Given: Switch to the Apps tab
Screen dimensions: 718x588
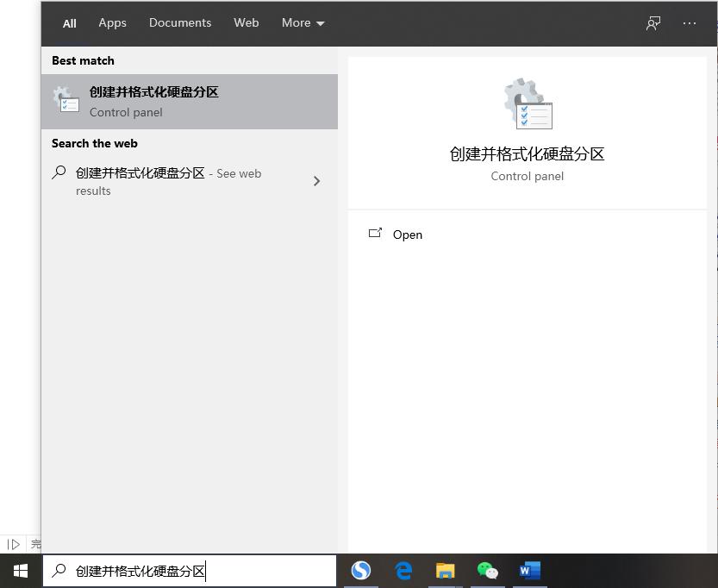Looking at the screenshot, I should 112,23.
